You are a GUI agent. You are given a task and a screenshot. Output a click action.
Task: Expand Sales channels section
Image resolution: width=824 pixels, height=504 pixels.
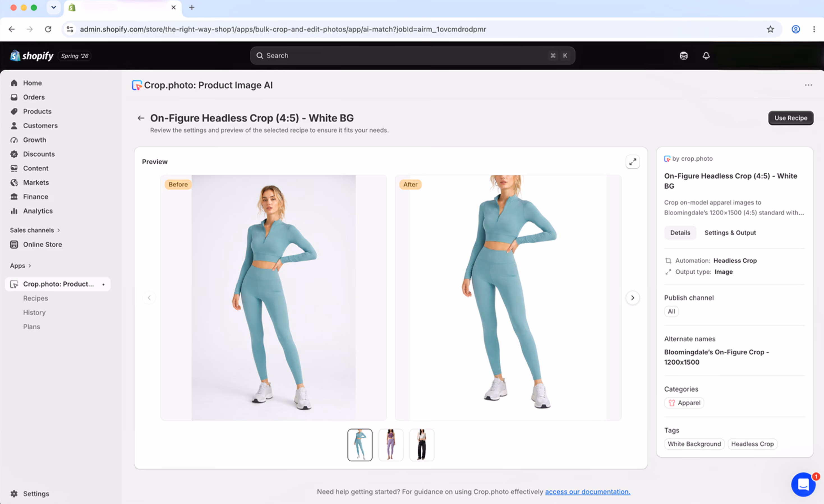pos(35,230)
